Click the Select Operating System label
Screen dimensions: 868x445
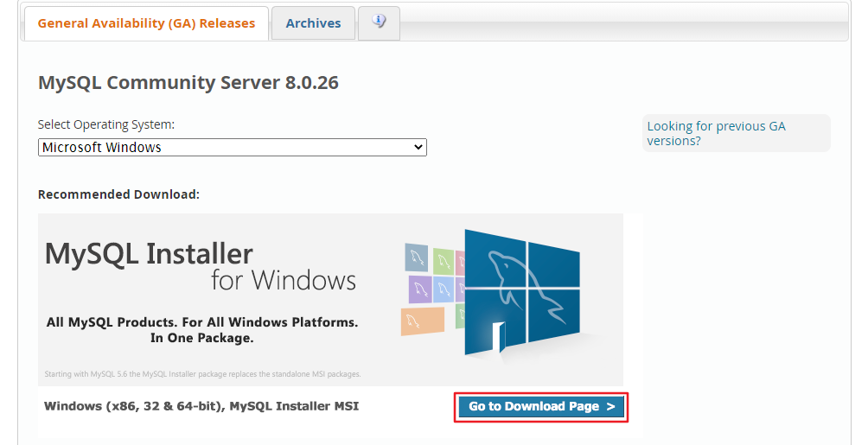coord(106,124)
